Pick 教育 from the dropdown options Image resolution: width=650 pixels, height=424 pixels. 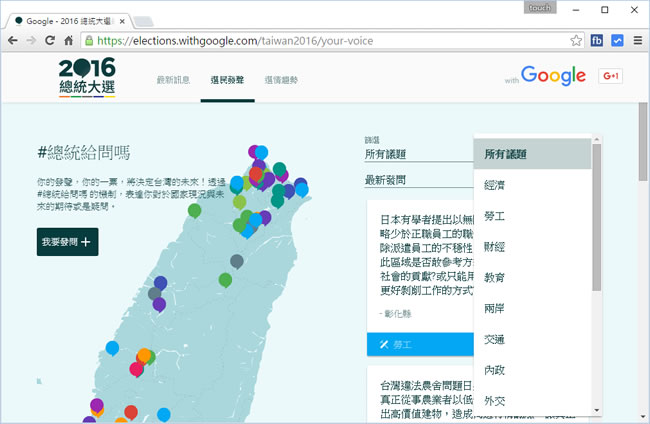495,277
